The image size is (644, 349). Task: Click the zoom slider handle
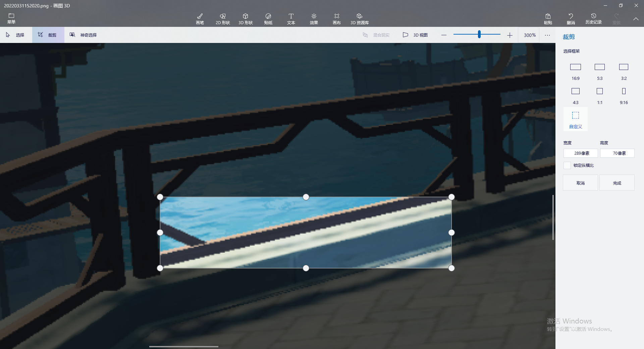(479, 34)
